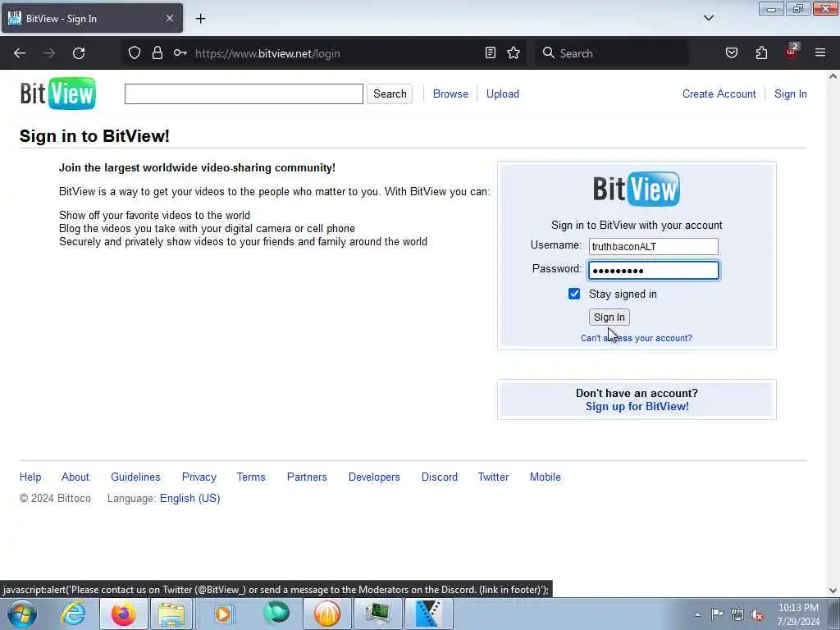This screenshot has width=840, height=630.
Task: Open the Firefox hamburger menu
Action: [820, 52]
